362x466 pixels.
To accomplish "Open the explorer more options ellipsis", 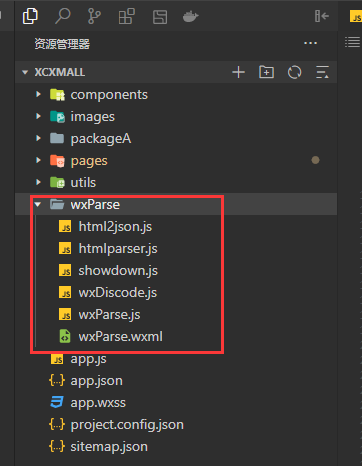I will tap(310, 43).
